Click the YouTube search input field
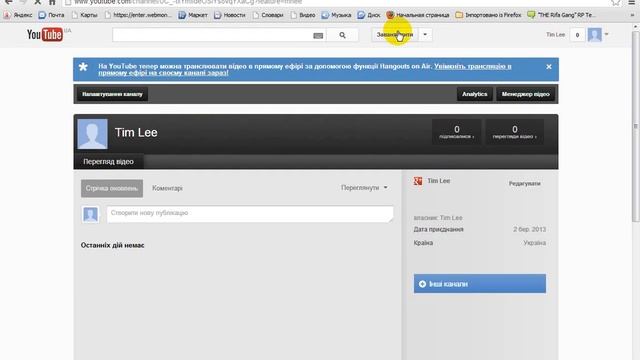This screenshot has width=640, height=360. click(x=212, y=35)
